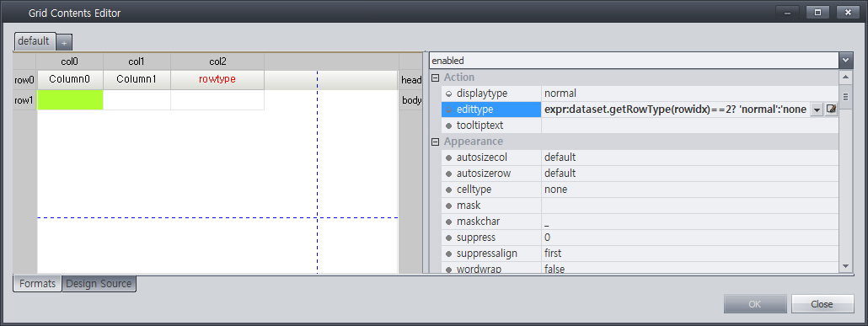This screenshot has width=868, height=326.
Task: Select the Column0 head cell
Action: click(70, 80)
